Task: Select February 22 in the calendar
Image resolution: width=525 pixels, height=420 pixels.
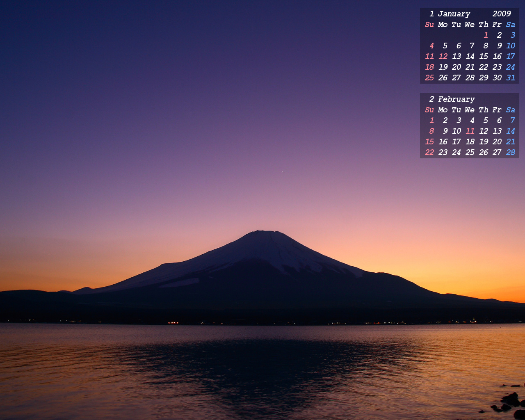Action: click(429, 153)
